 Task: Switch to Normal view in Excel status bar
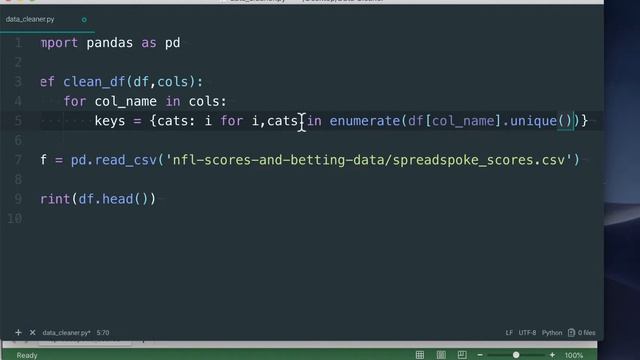420,355
